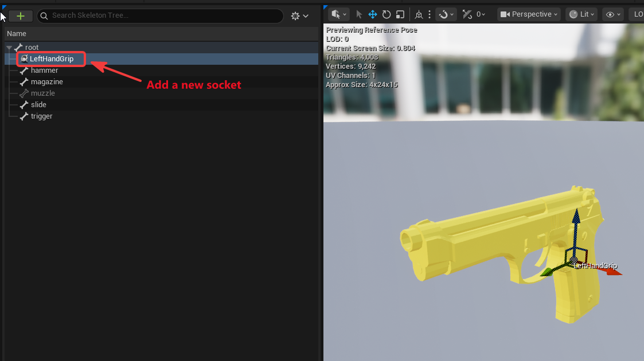Select the hammer bone
Viewport: 644px width, 361px height.
click(x=44, y=70)
